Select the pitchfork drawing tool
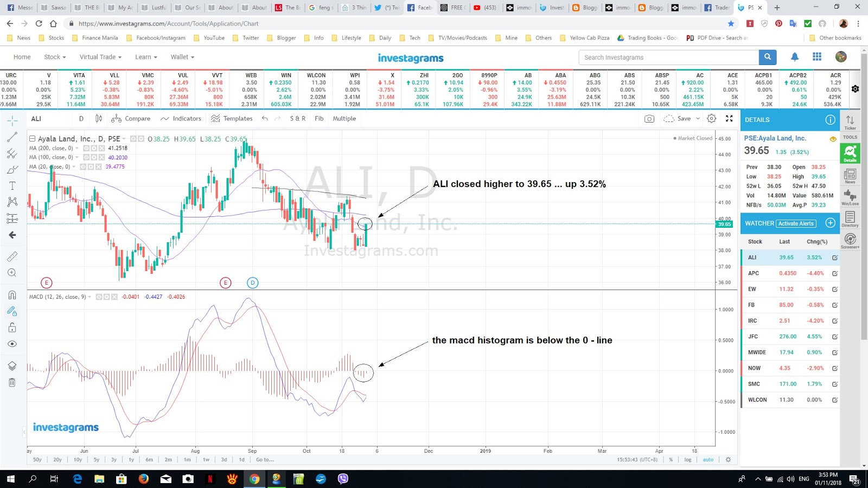Image resolution: width=868 pixels, height=488 pixels. pyautogui.click(x=12, y=153)
